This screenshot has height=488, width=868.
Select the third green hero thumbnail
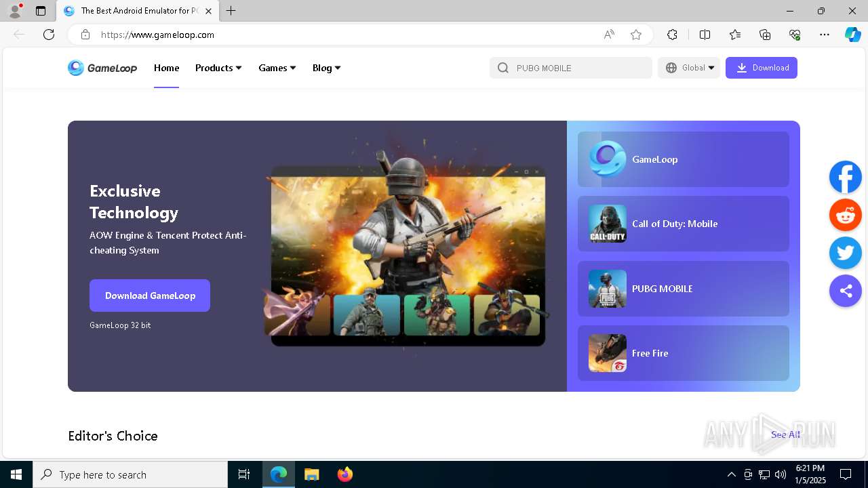click(437, 314)
